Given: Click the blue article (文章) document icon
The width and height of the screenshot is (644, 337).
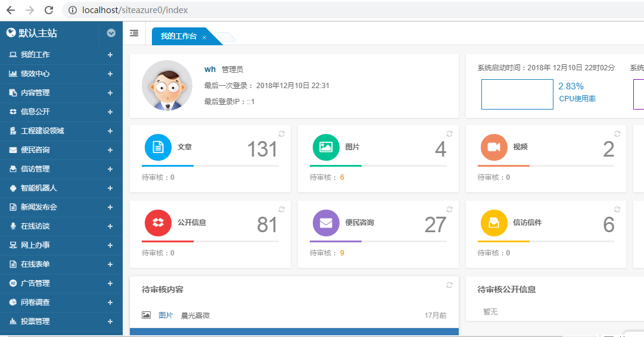Looking at the screenshot, I should 158,147.
